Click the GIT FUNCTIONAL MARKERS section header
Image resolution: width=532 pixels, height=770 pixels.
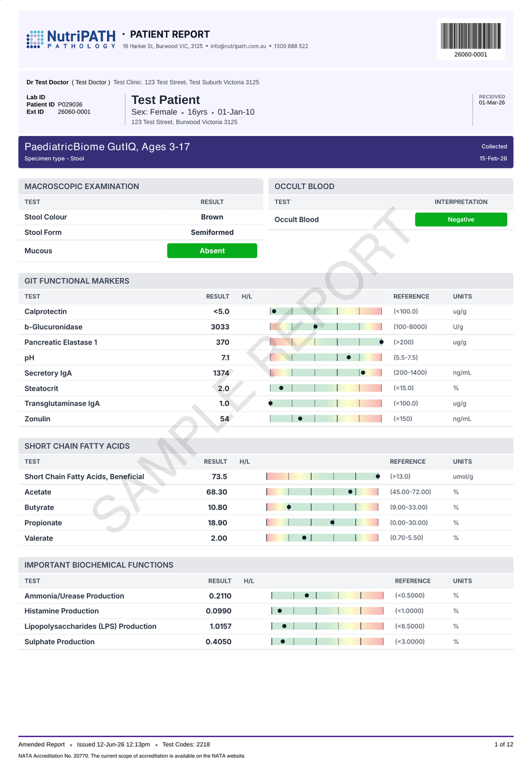click(266, 281)
